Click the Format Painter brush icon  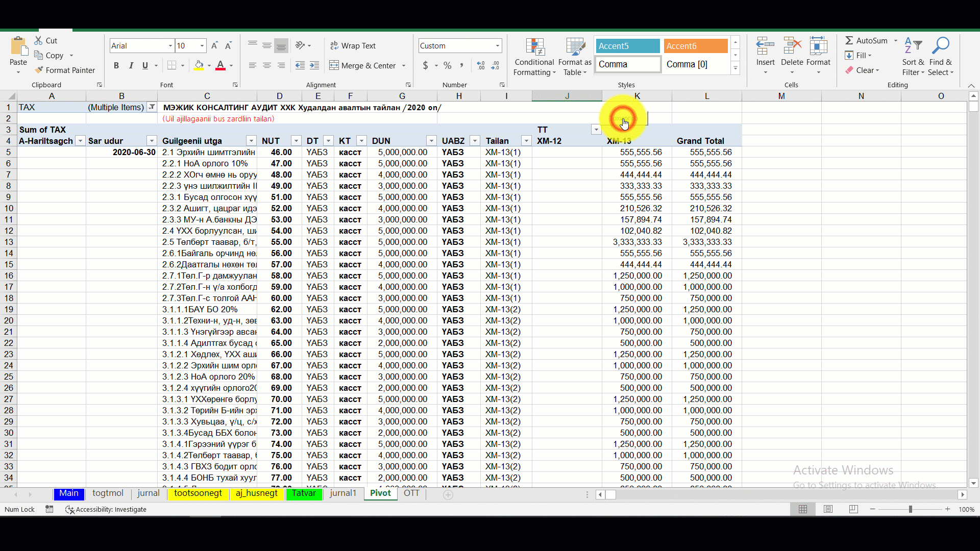[39, 70]
